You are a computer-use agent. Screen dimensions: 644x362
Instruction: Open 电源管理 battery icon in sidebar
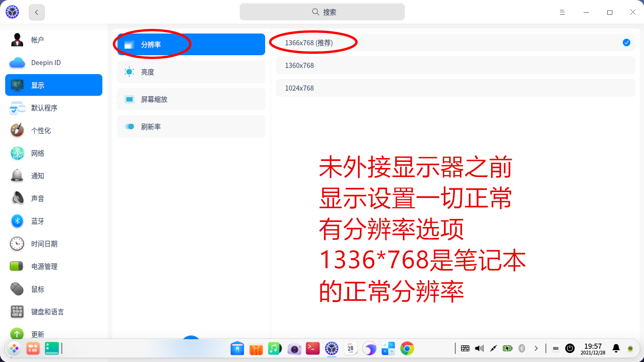[17, 266]
